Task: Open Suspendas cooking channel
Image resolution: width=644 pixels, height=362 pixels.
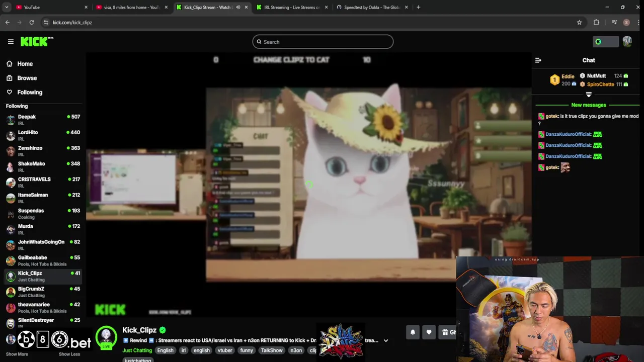Action: pos(43,213)
